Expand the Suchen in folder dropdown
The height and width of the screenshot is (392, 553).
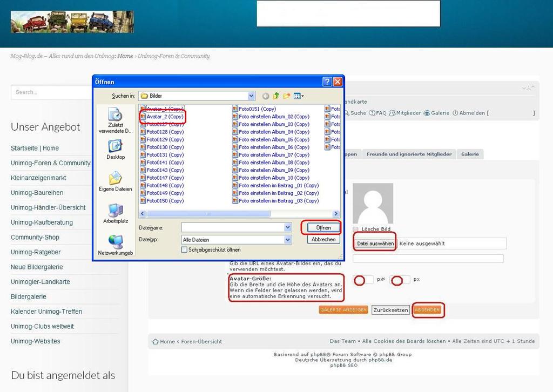pyautogui.click(x=251, y=96)
